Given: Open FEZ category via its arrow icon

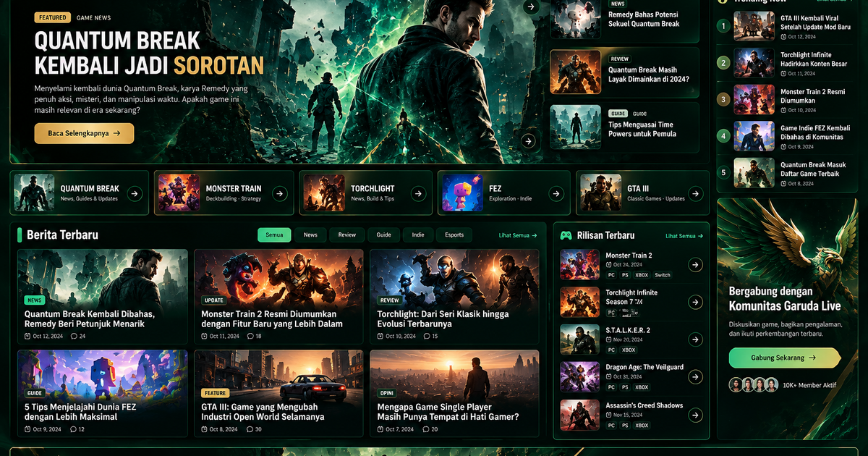Looking at the screenshot, I should (x=556, y=193).
